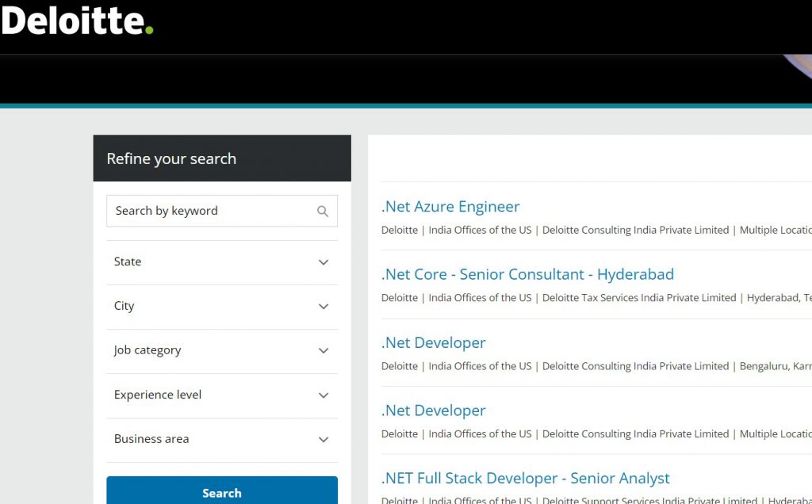This screenshot has height=504, width=812.
Task: Click inside the Search by keyword field
Action: (206, 211)
